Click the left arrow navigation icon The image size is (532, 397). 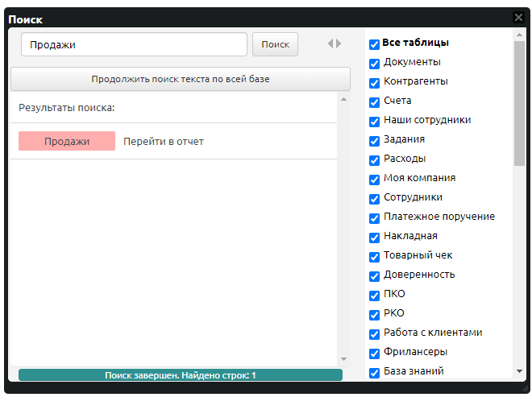tap(330, 44)
